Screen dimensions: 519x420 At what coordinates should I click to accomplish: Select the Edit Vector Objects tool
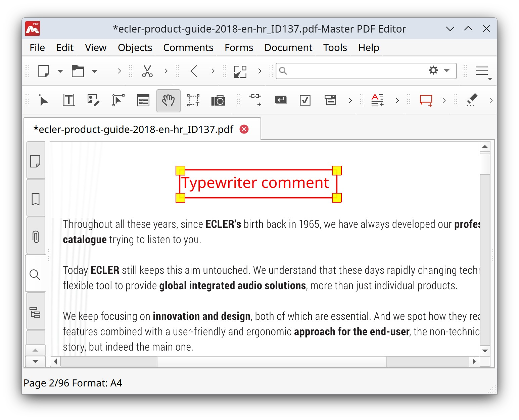coord(118,101)
